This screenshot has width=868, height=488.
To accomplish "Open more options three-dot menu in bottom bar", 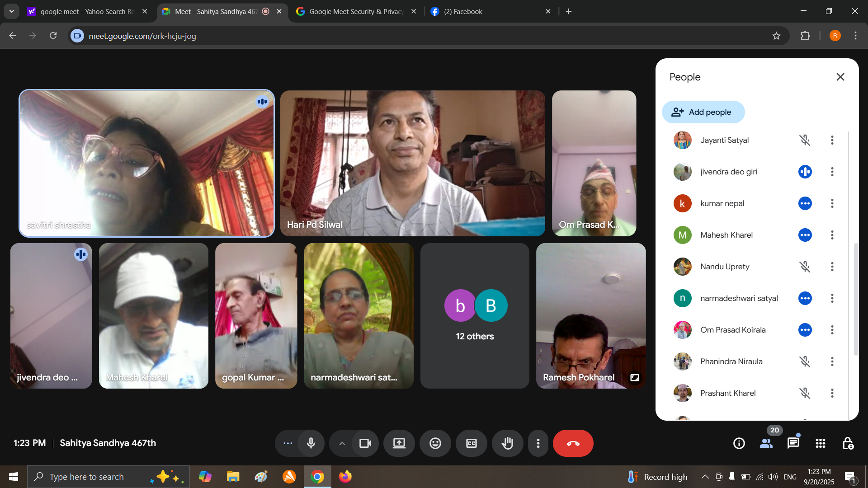I will point(538,443).
